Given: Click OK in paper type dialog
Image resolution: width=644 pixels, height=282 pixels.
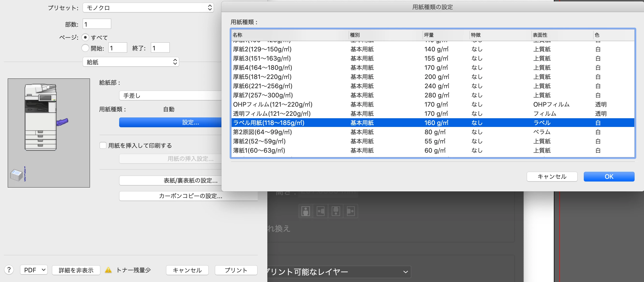Looking at the screenshot, I should (x=608, y=177).
